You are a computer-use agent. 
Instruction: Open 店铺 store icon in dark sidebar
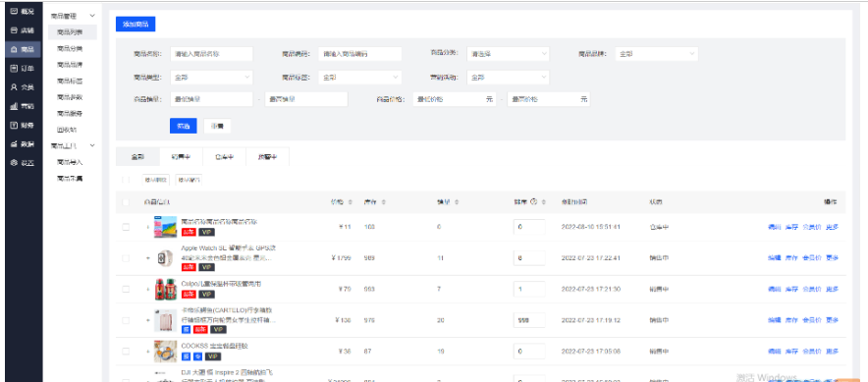pyautogui.click(x=14, y=30)
